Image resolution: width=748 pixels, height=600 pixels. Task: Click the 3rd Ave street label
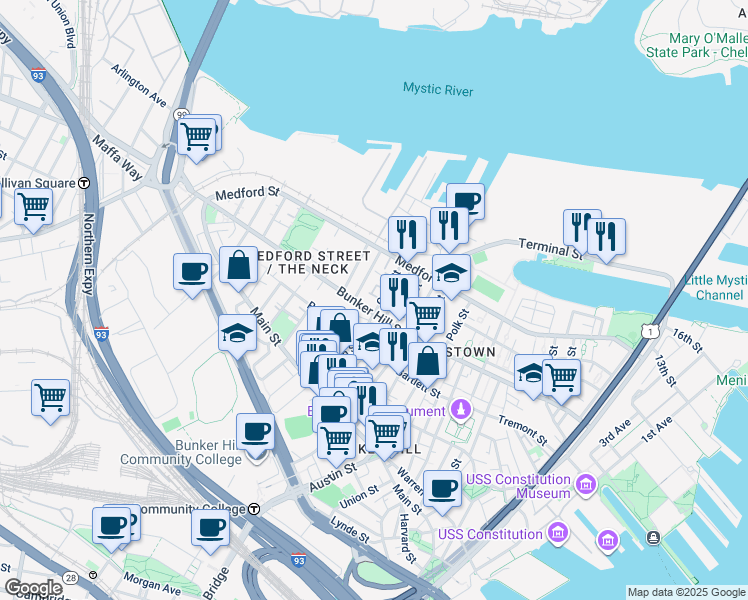click(x=615, y=433)
